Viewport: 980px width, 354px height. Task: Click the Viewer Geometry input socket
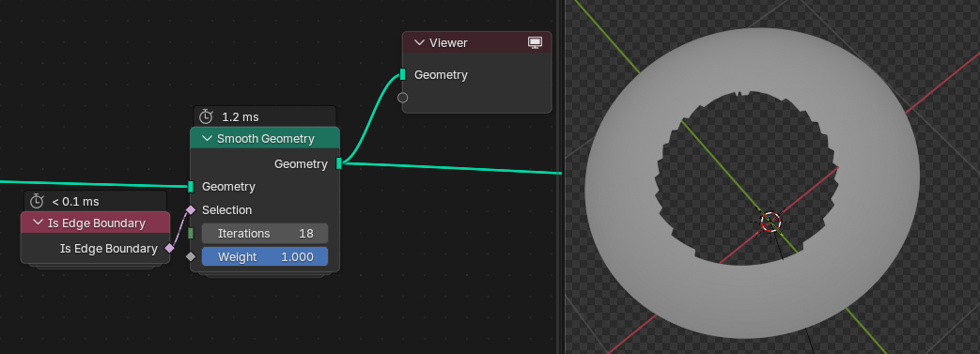point(402,74)
